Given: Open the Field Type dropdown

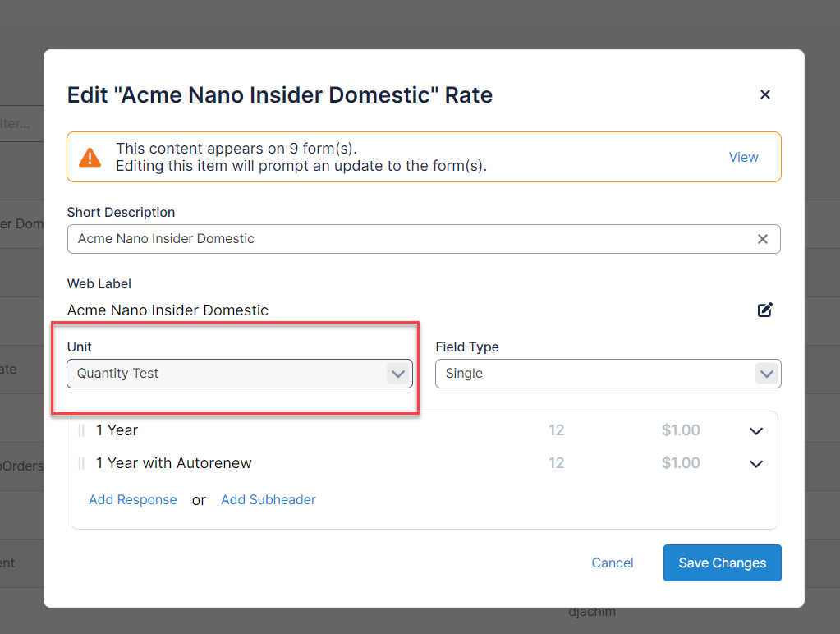Looking at the screenshot, I should point(608,374).
